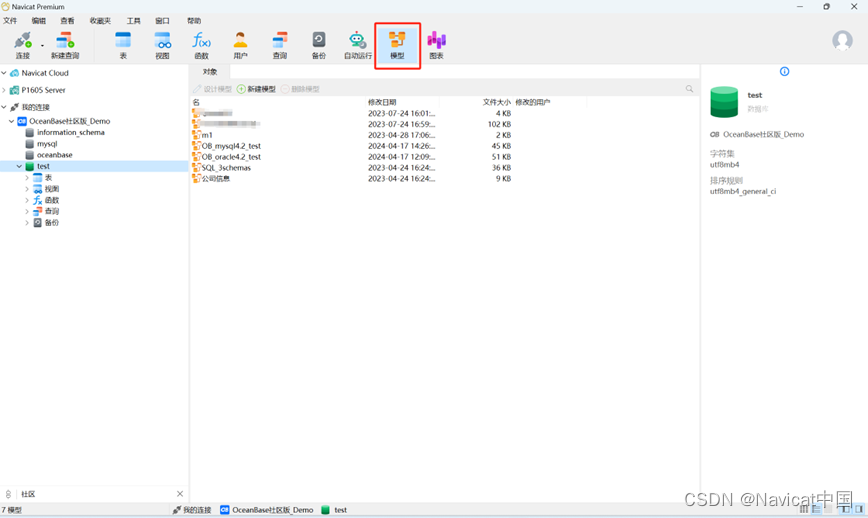The image size is (868, 518).
Task: Select the Model (模型) toolbar icon
Action: click(397, 45)
